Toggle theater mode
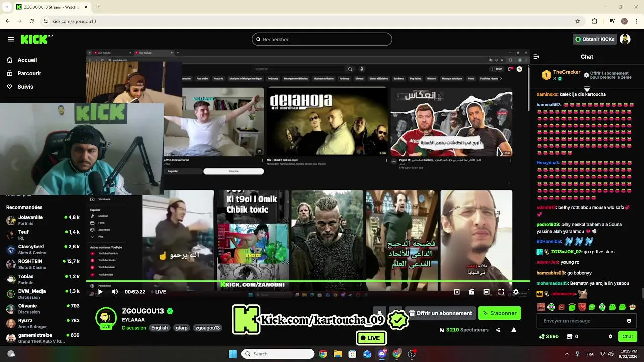Viewport: 644px width, 362px height. (486, 292)
